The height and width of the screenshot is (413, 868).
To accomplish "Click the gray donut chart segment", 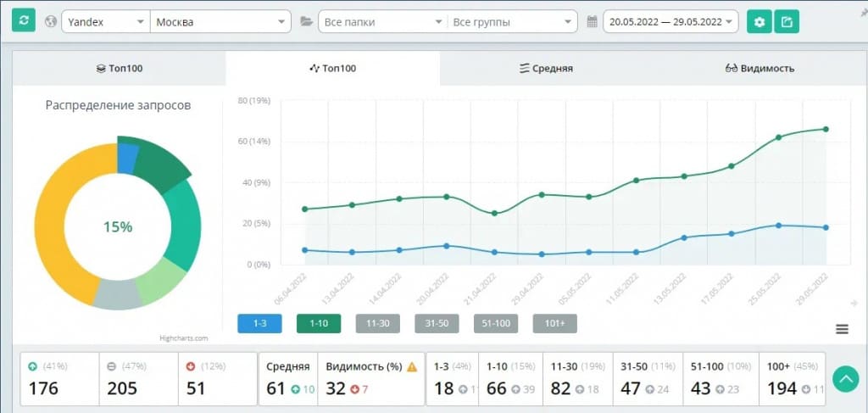I will pyautogui.click(x=117, y=294).
